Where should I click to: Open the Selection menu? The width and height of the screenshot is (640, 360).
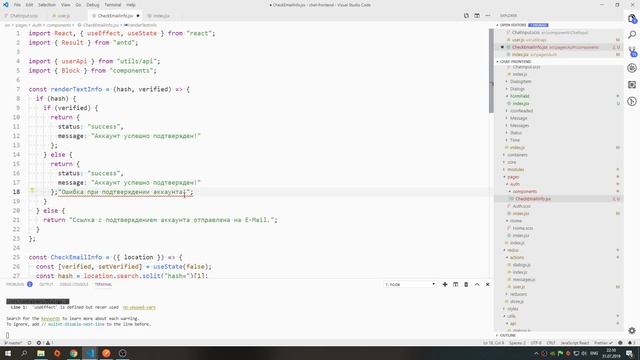tap(47, 5)
